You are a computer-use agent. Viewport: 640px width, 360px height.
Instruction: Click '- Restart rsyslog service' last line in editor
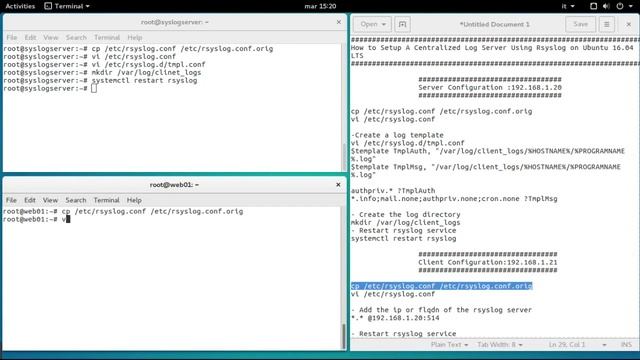[x=404, y=334]
